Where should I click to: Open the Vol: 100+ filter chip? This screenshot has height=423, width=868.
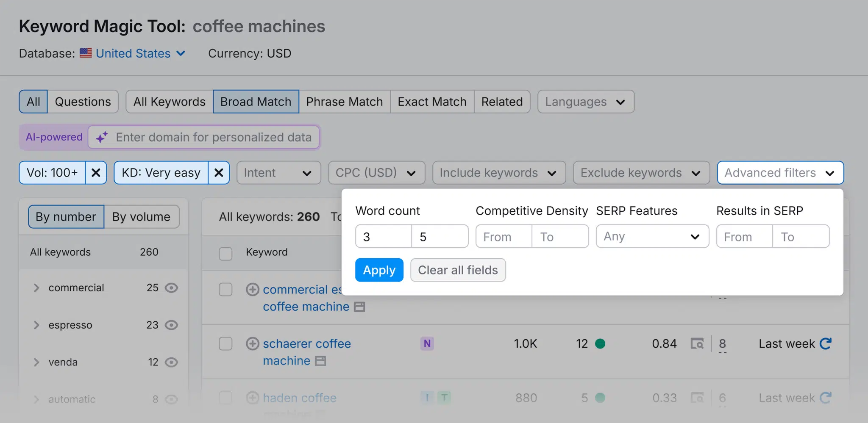[x=52, y=173]
